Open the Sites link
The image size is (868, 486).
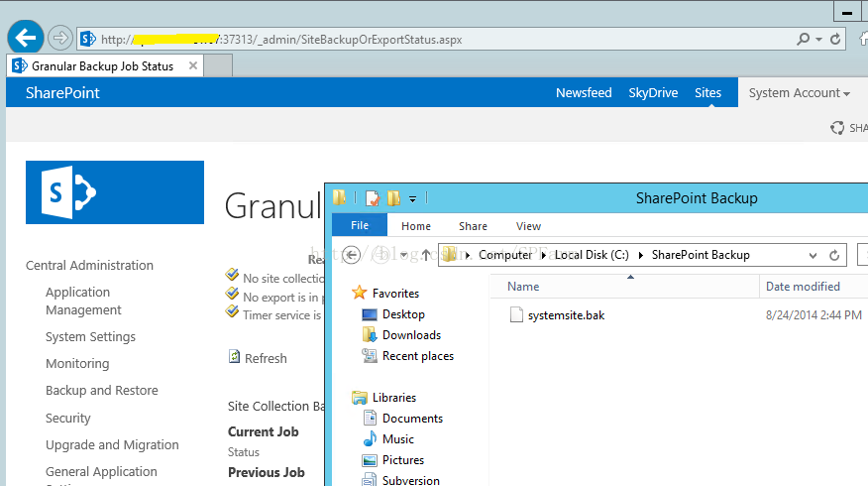(x=708, y=92)
